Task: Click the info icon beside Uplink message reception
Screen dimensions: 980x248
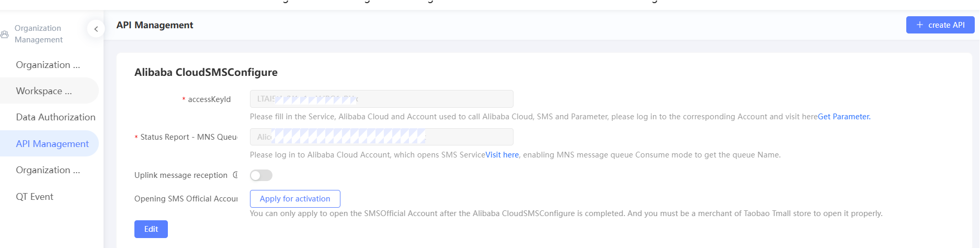Action: 235,175
